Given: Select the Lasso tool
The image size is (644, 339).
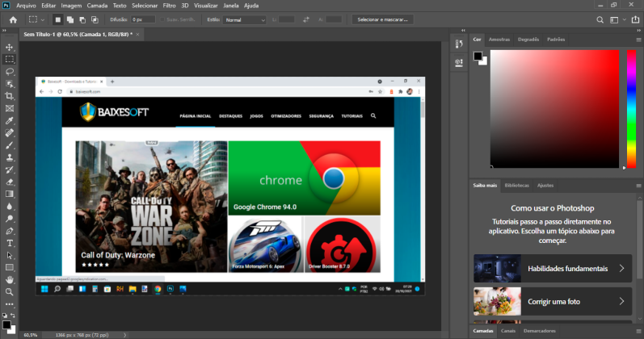Looking at the screenshot, I should [x=10, y=71].
